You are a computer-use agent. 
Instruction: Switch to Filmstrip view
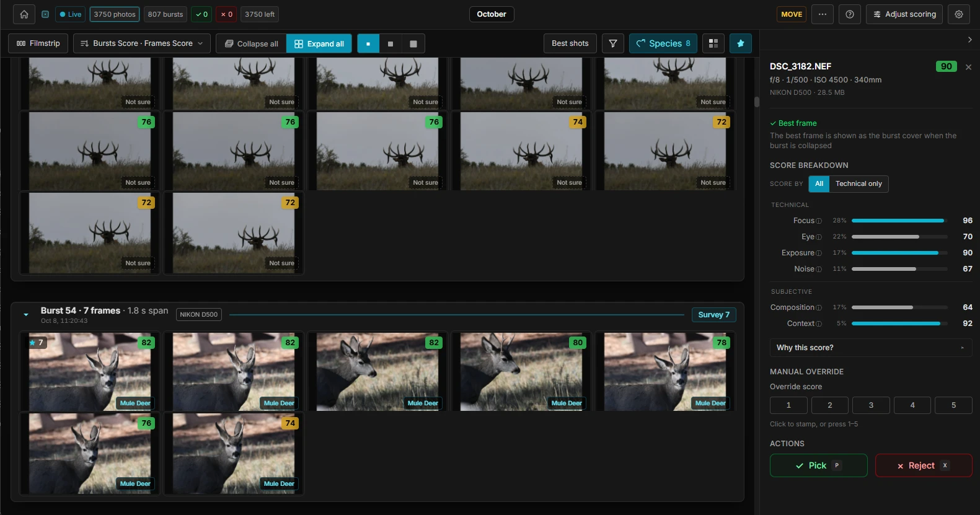tap(38, 43)
